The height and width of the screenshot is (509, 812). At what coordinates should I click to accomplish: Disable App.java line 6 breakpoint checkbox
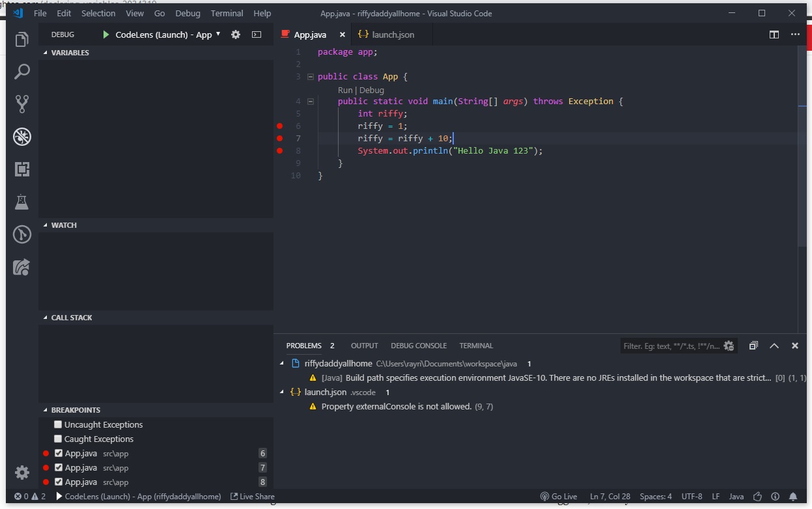coord(59,453)
